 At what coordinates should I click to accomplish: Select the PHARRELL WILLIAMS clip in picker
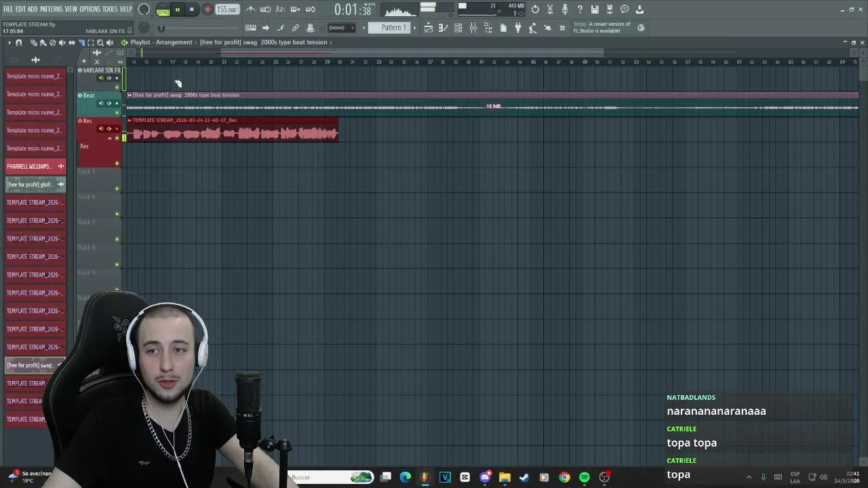pos(35,166)
